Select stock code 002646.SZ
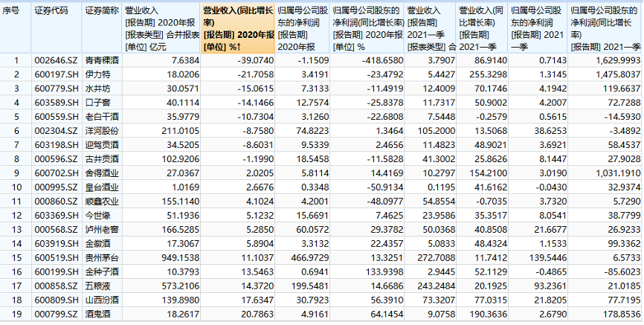644x325 pixels. [x=56, y=61]
